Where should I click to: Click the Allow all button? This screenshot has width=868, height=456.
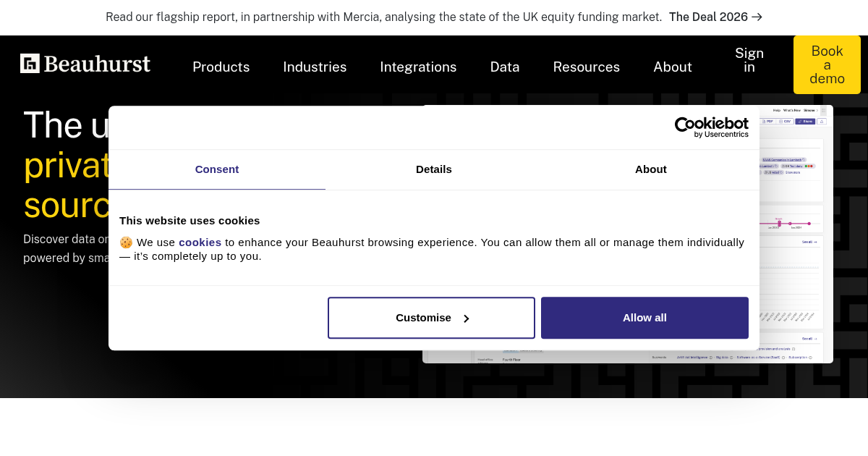coord(644,318)
